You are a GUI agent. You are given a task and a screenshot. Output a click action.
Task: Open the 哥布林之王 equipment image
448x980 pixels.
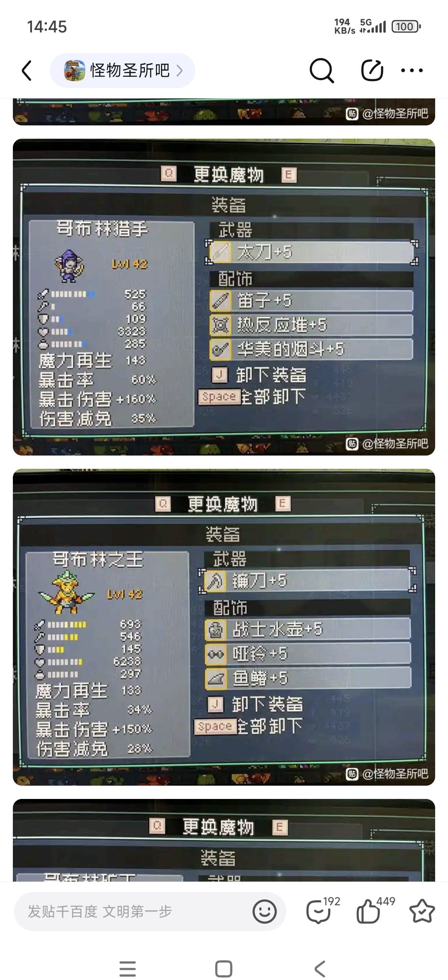pyautogui.click(x=224, y=627)
